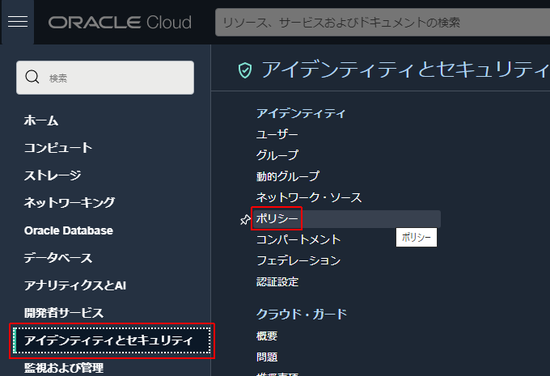The image size is (550, 376).
Task: Click into the sidebar 検索 field
Action: (105, 78)
